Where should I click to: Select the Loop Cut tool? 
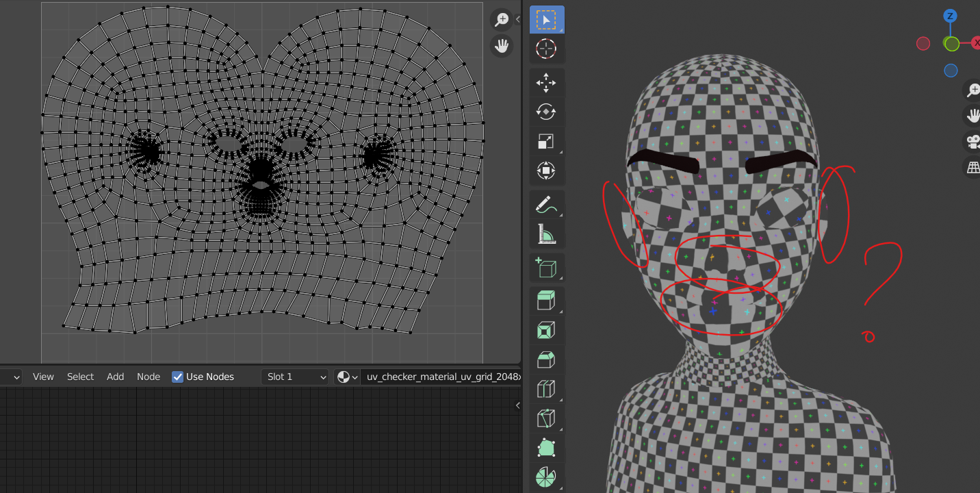[x=546, y=389]
